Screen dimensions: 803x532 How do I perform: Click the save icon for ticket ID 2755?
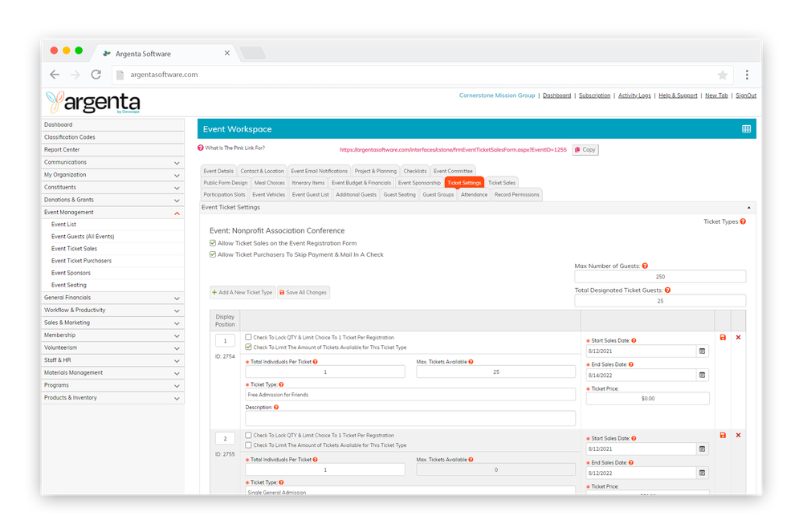pyautogui.click(x=724, y=436)
